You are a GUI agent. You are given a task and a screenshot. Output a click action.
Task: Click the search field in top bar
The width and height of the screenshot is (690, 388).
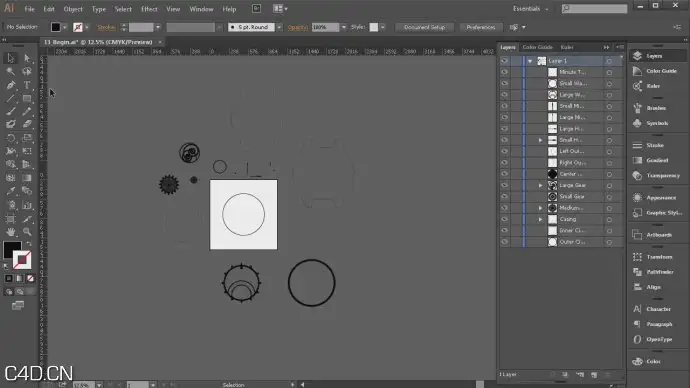(595, 8)
